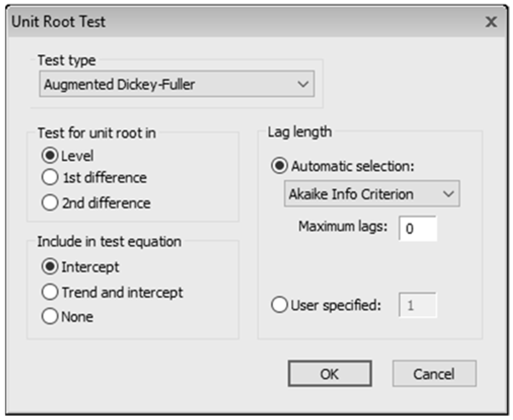Viewport: 513px width, 420px height.
Task: Choose Trend and intercept option
Action: click(x=50, y=292)
